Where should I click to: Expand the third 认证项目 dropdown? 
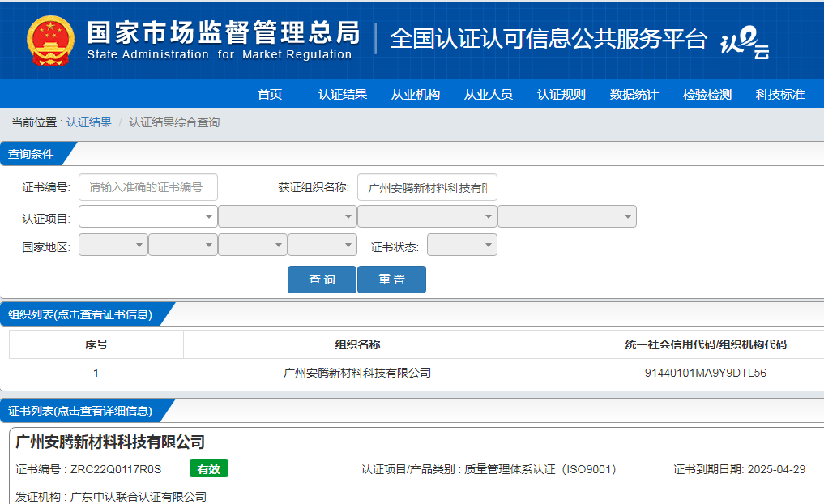(x=427, y=216)
